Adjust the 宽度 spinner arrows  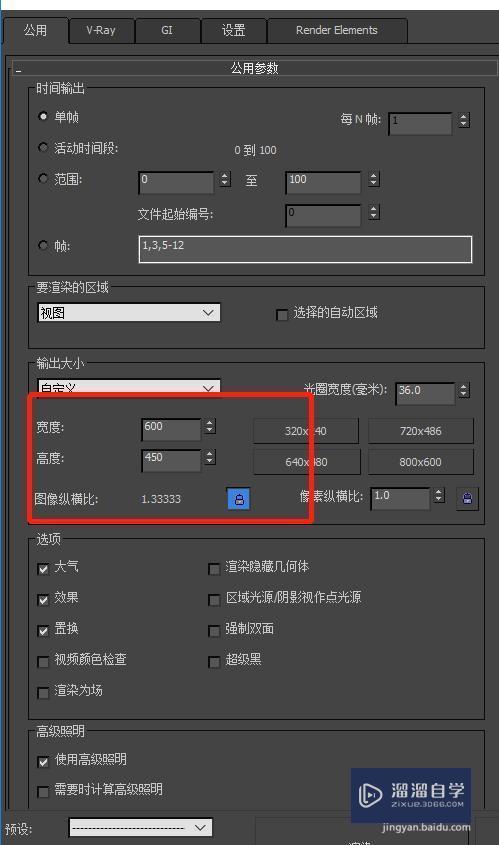(x=210, y=426)
